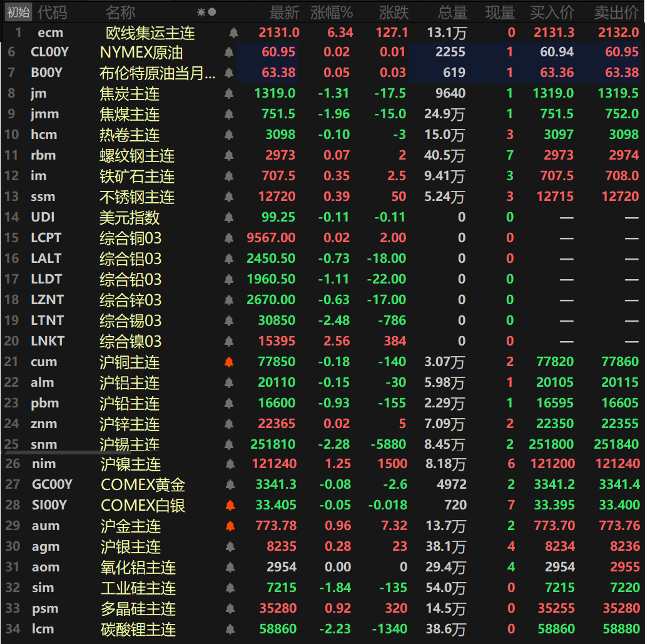Viewport: 645px width, 644px height.
Task: Click the 代码 column header
Action: pos(52,12)
